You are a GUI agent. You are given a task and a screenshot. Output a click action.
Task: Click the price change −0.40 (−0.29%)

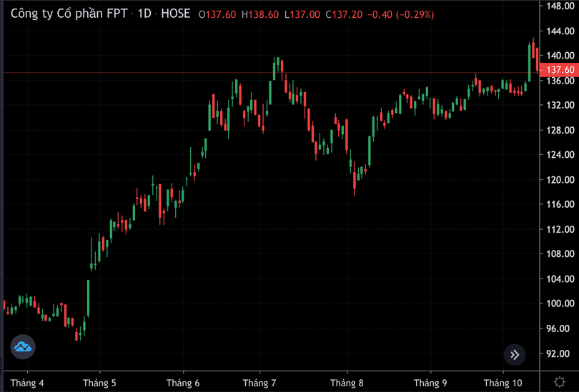click(400, 14)
